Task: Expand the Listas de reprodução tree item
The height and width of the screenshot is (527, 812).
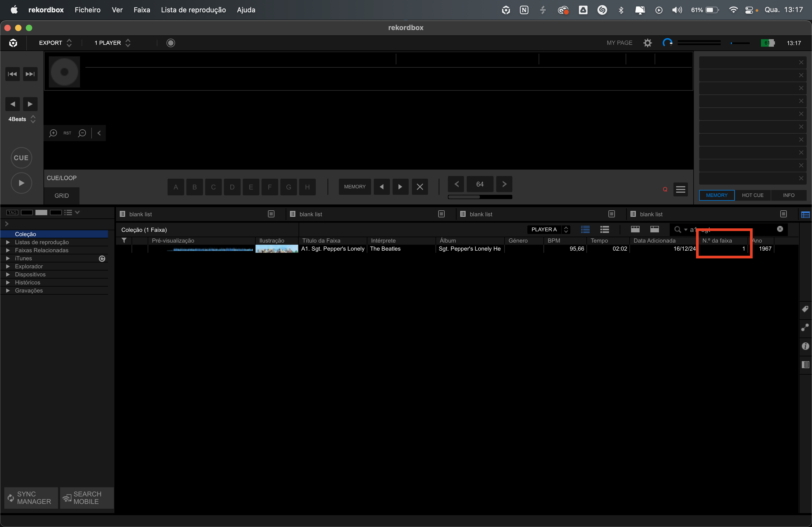Action: coord(8,242)
